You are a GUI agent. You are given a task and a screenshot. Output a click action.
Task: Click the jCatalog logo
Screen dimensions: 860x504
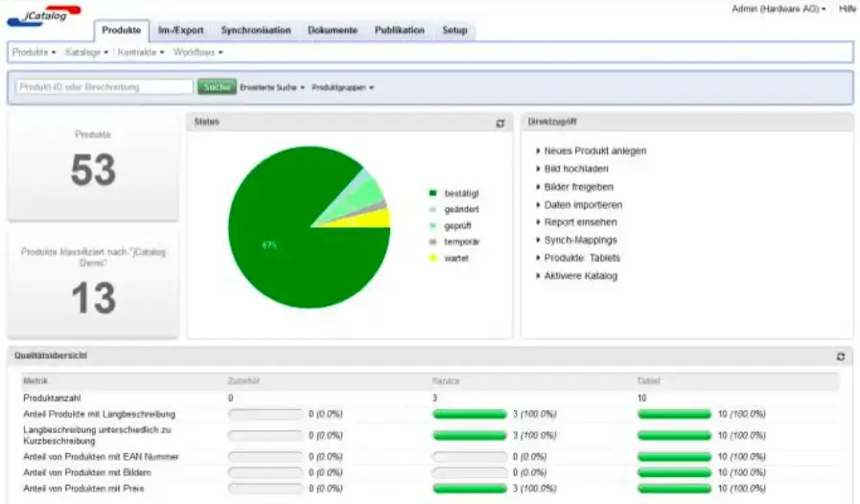click(x=44, y=16)
